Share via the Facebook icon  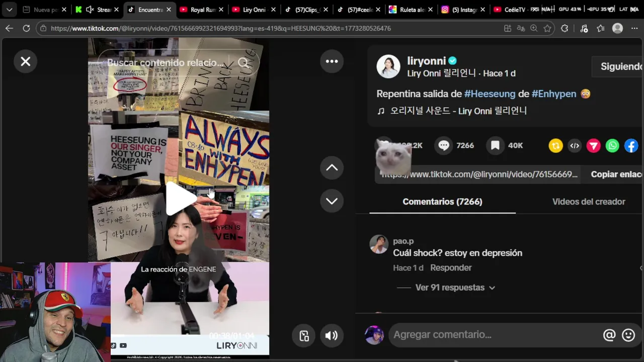coord(631,146)
